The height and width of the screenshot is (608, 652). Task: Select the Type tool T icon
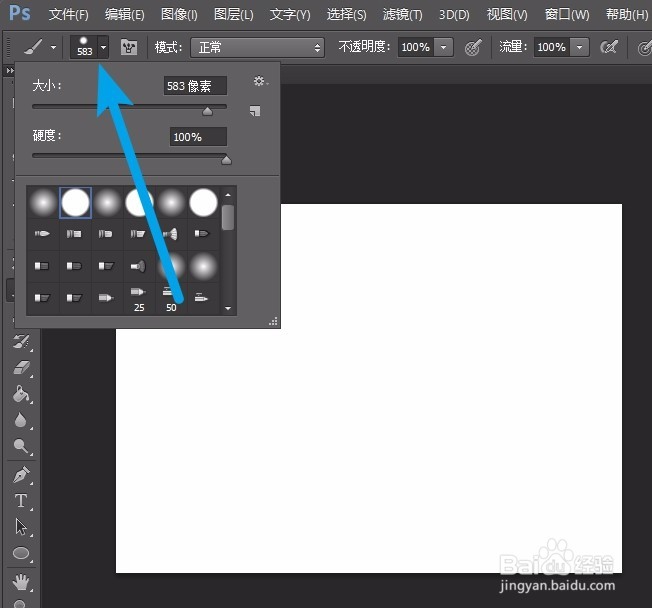click(21, 501)
